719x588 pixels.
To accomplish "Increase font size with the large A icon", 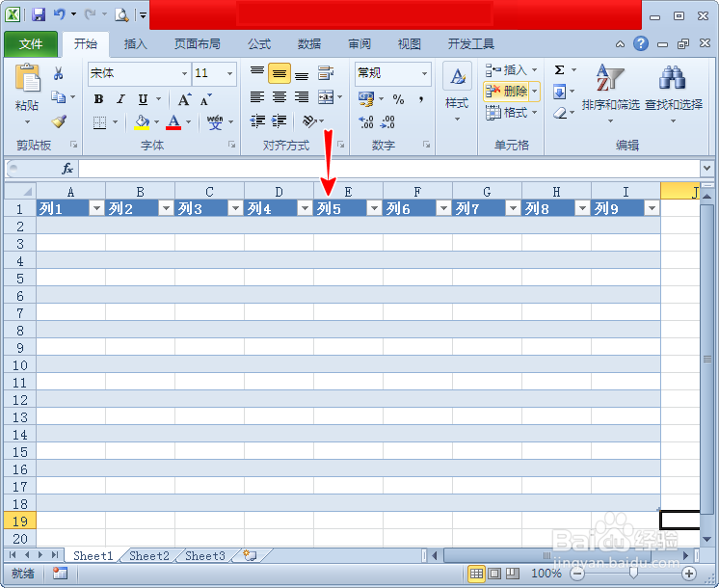I will coord(184,99).
